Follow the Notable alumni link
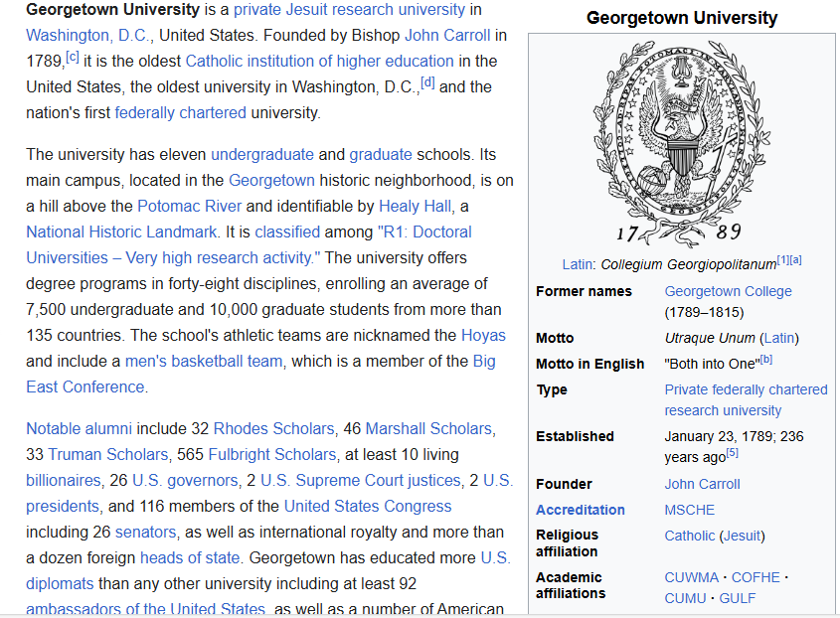This screenshot has height=618, width=840. [79, 429]
